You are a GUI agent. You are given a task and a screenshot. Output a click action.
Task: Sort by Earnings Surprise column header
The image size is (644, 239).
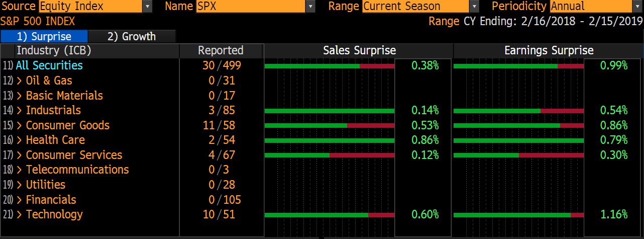549,50
